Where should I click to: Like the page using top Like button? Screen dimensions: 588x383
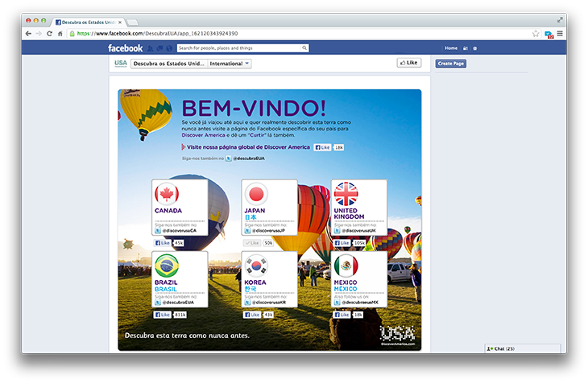408,63
